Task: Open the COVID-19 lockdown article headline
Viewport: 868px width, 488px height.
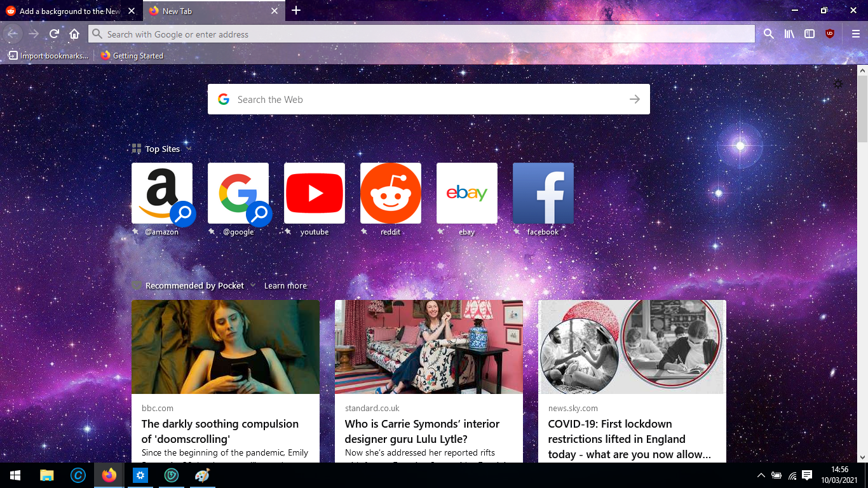Action: (629, 439)
